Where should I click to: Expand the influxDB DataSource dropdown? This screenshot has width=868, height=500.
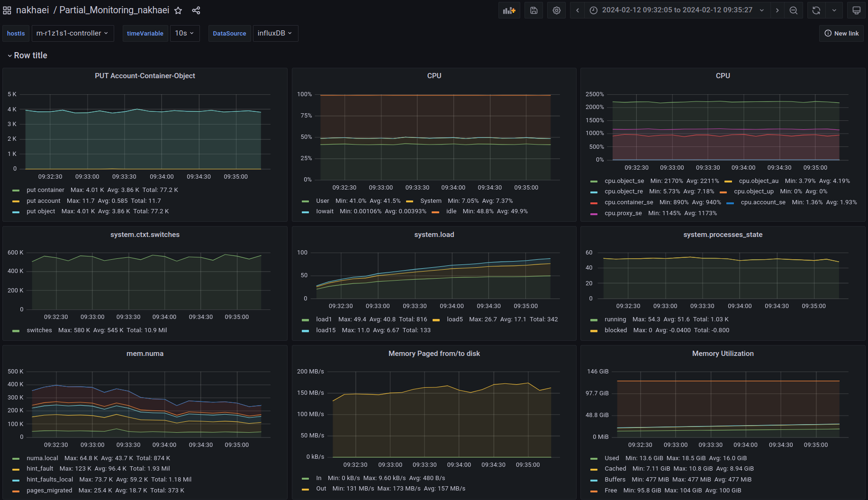click(x=275, y=33)
